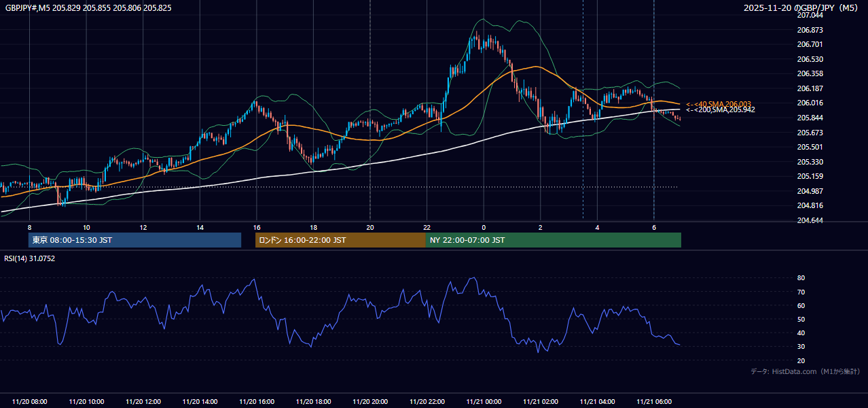The image size is (868, 408).
Task: Click the 11/20 18:00 bottom time label
Action: pos(313,402)
